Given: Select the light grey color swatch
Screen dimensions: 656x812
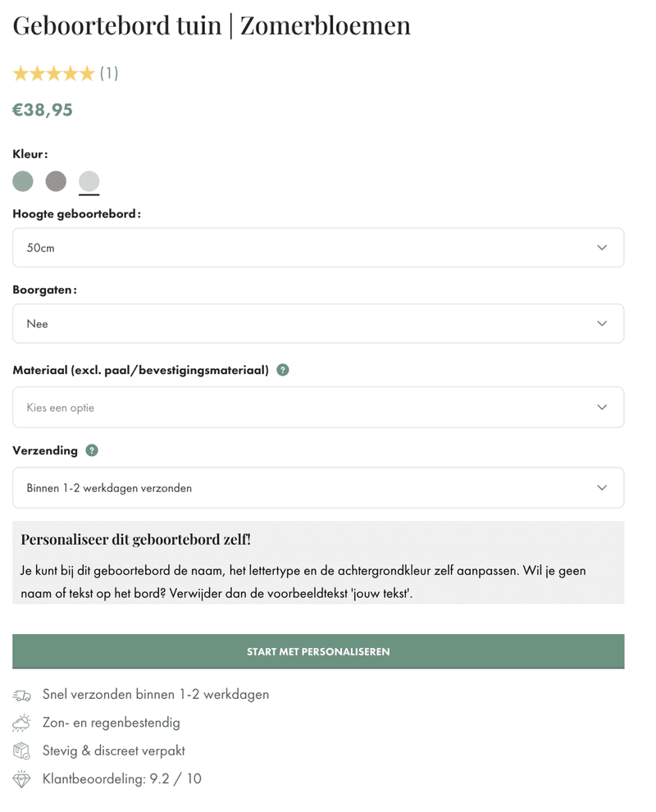Looking at the screenshot, I should 89,181.
